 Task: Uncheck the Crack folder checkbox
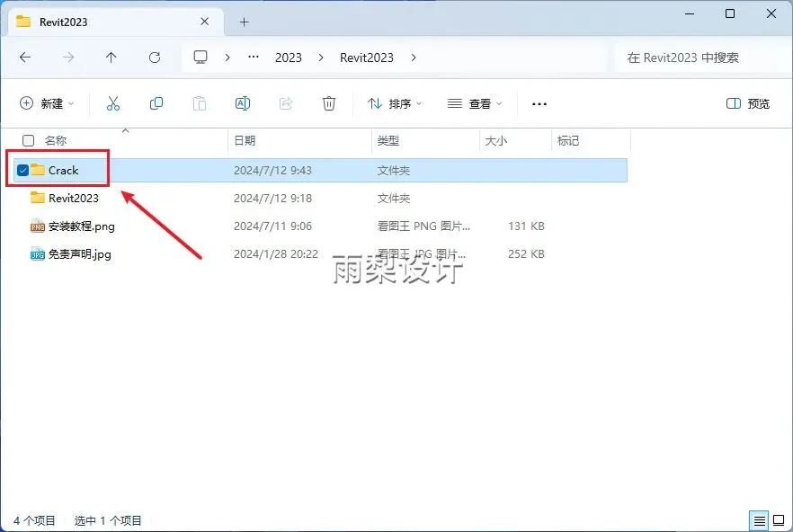pyautogui.click(x=22, y=171)
